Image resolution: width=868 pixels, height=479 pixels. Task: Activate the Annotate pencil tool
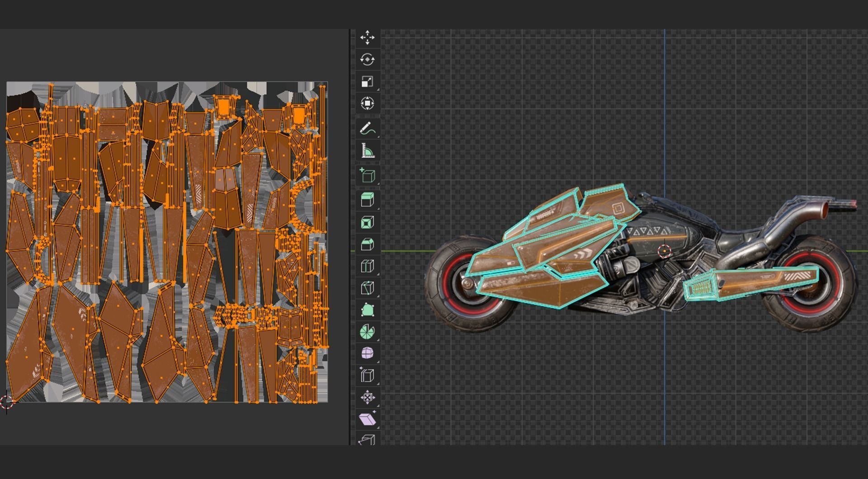click(367, 128)
